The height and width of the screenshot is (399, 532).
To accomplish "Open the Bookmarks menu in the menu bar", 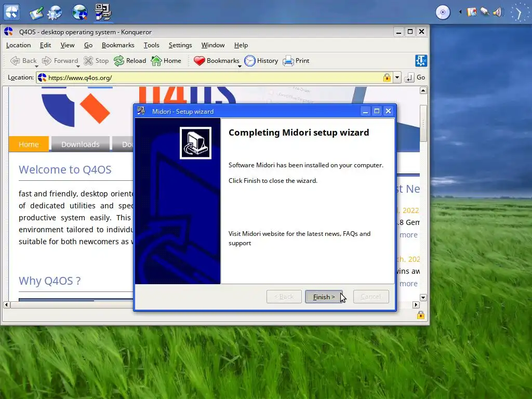I will (x=118, y=45).
